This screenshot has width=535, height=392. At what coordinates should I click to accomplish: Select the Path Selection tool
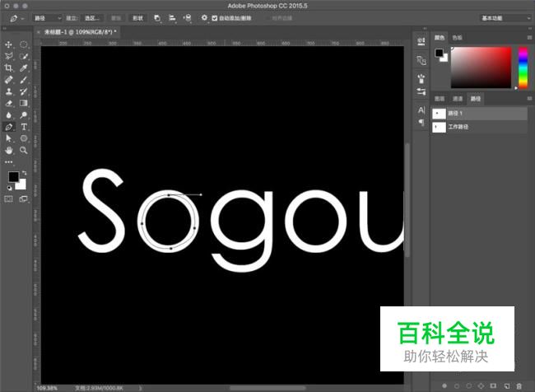click(8, 138)
